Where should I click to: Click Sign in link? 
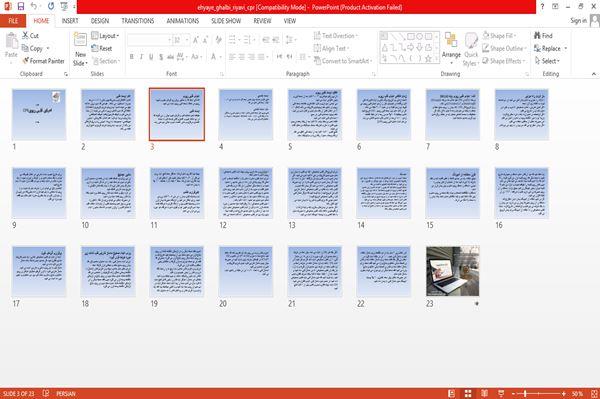coord(578,21)
